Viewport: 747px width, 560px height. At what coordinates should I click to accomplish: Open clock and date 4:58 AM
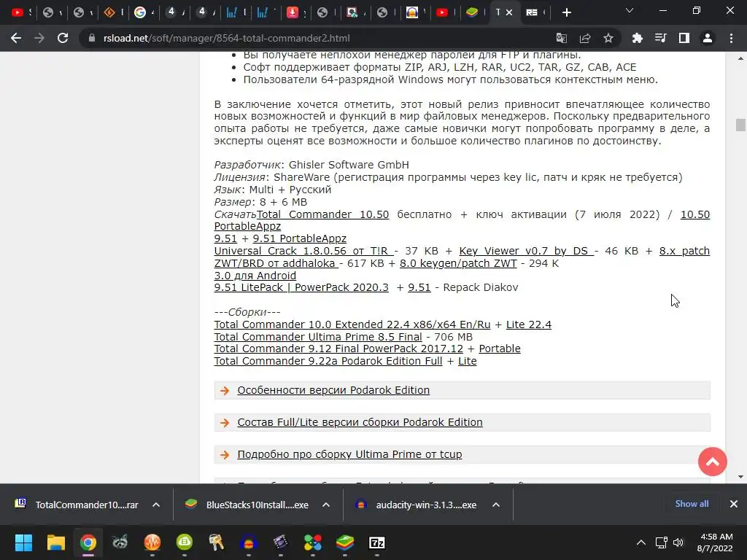715,542
